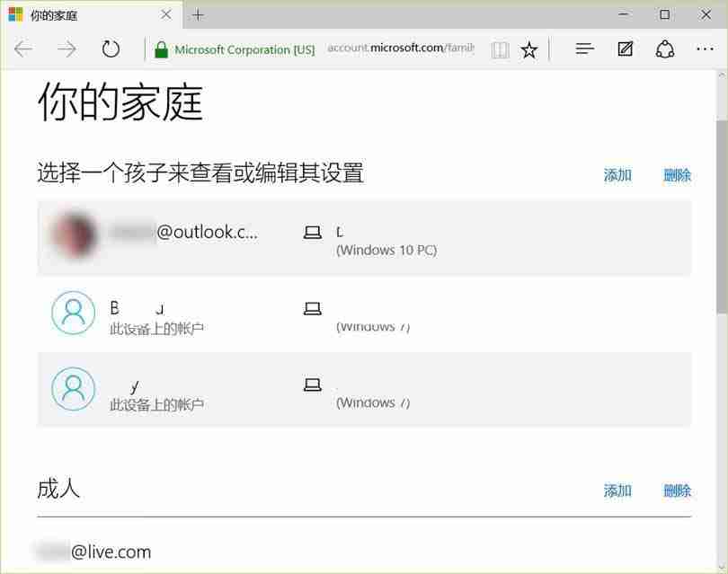The width and height of the screenshot is (728, 574).
Task: Open Reading view icon in address bar
Action: coord(499,49)
